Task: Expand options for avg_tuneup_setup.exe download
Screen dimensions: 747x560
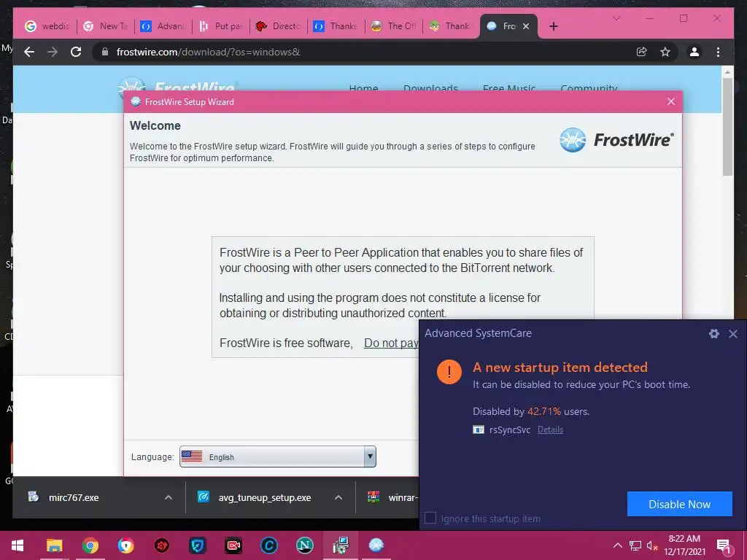Action: click(338, 497)
